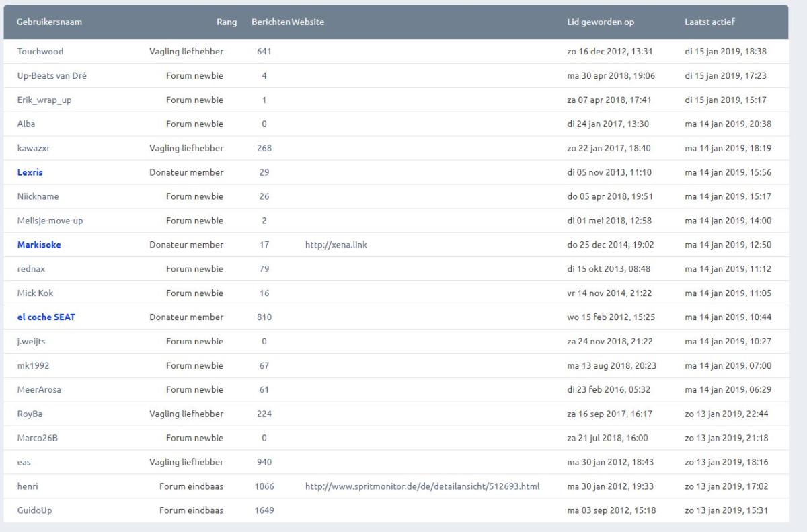Sort by Laatst actief column
Screen dimensions: 807x532
[x=709, y=22]
